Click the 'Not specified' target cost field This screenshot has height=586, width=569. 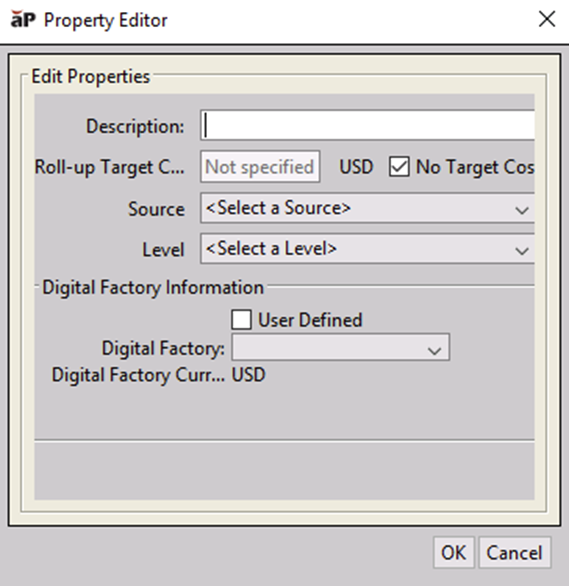[260, 167]
